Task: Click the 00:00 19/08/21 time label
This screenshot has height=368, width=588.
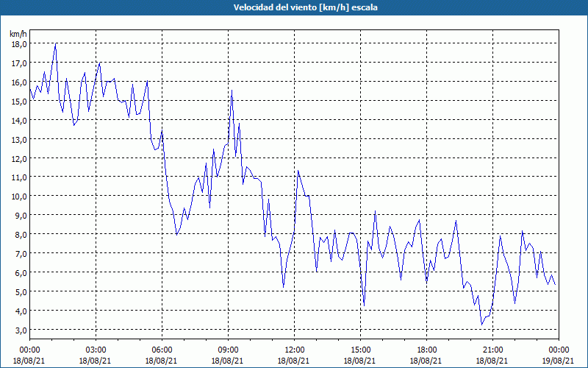Action: 559,355
